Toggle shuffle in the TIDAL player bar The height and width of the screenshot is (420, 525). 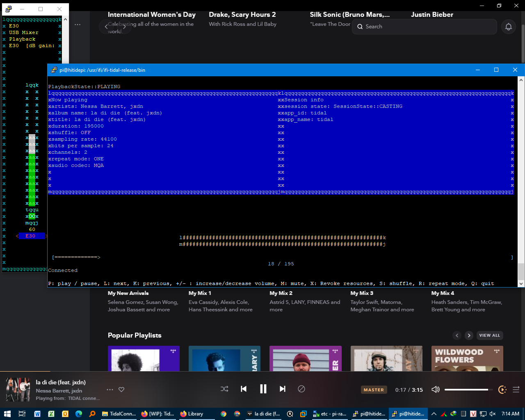coord(224,389)
